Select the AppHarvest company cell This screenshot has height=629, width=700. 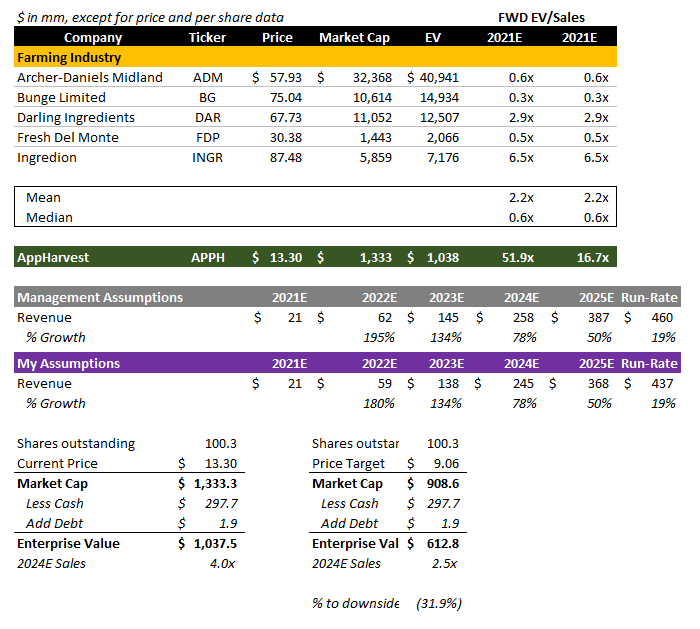coord(53,258)
